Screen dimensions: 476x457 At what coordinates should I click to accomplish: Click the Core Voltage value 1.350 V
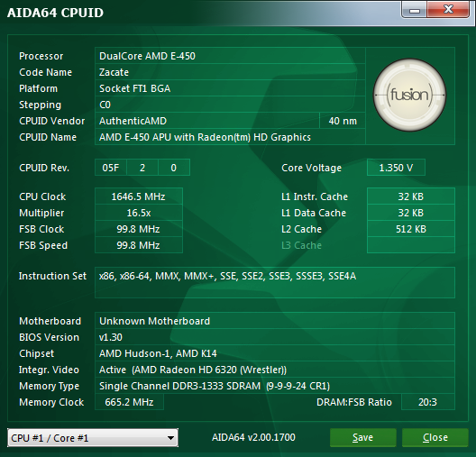point(396,168)
